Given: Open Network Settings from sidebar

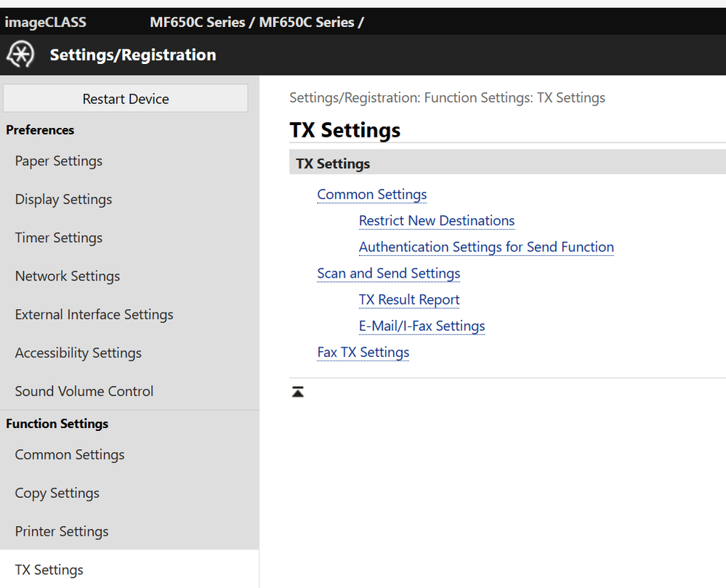Looking at the screenshot, I should click(67, 276).
